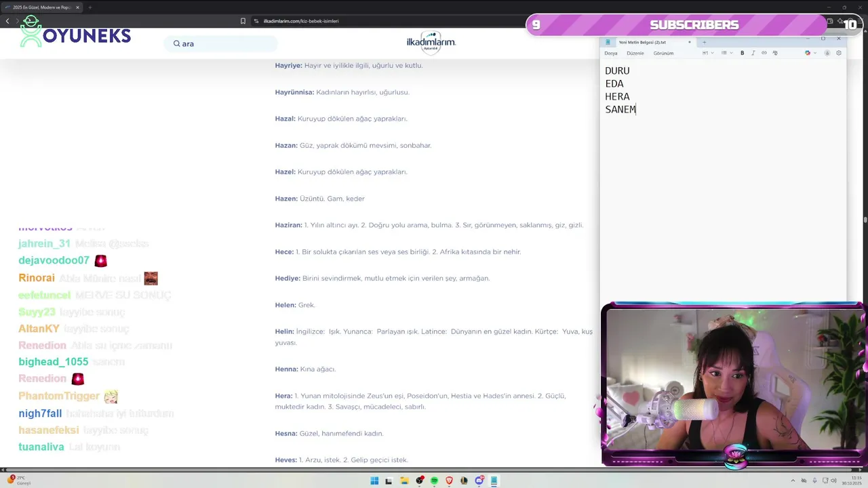Open the Copilot icon in Notepad

tap(808, 53)
